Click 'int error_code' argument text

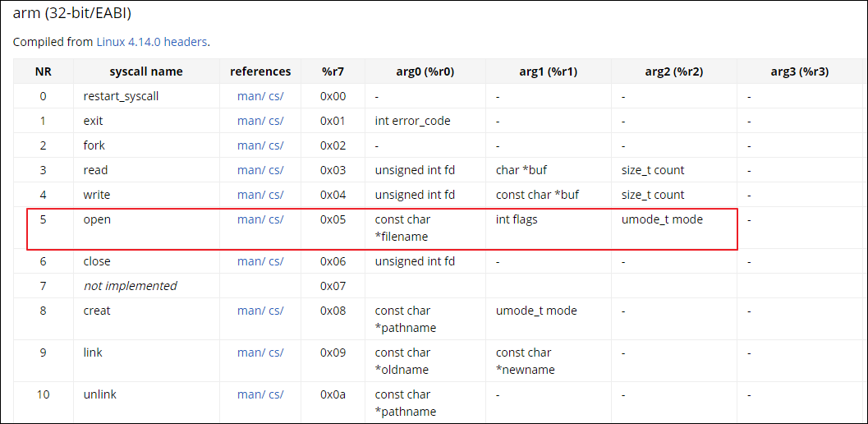point(412,121)
